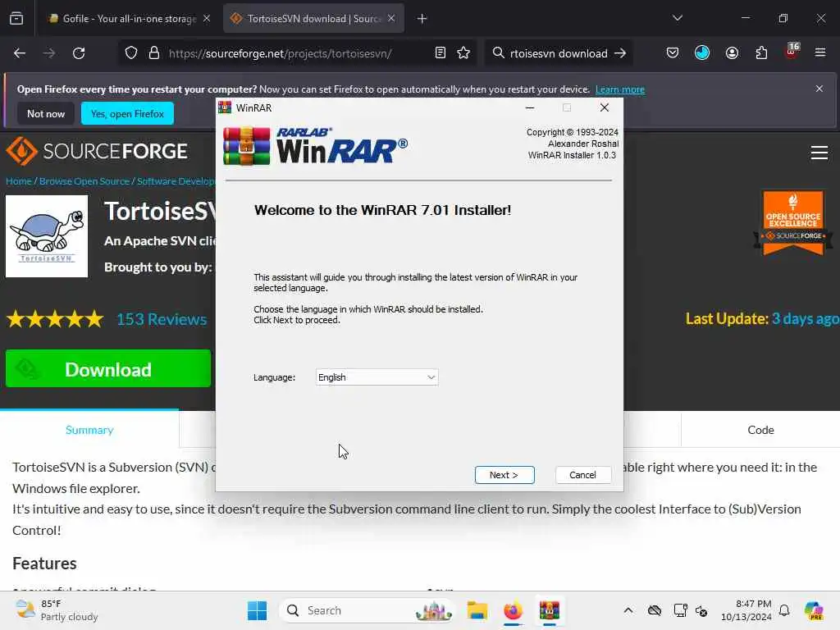
Task: Click the blue circular extension icon in toolbar
Action: point(702,53)
